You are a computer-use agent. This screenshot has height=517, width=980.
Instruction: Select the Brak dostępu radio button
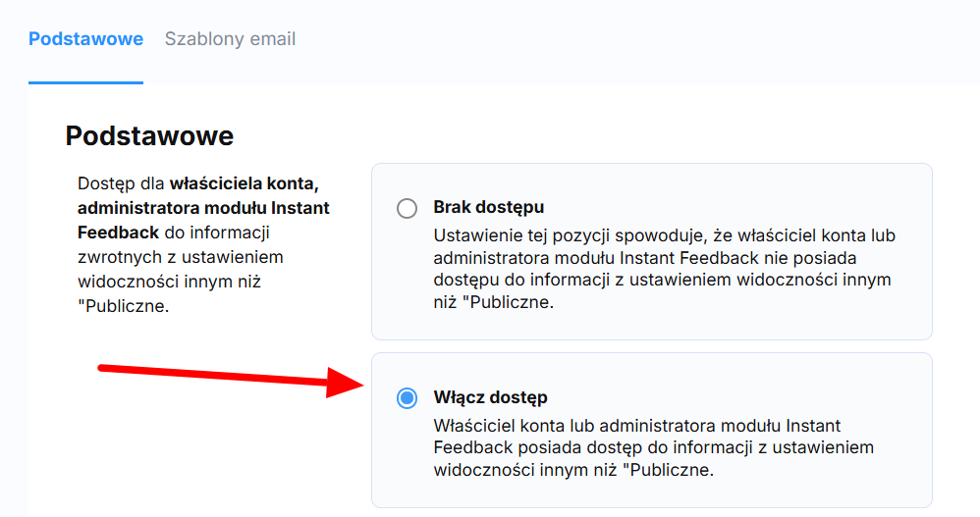tap(407, 208)
